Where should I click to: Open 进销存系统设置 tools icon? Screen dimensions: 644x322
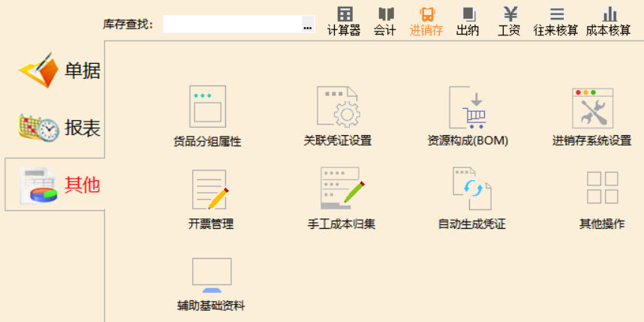[x=592, y=108]
